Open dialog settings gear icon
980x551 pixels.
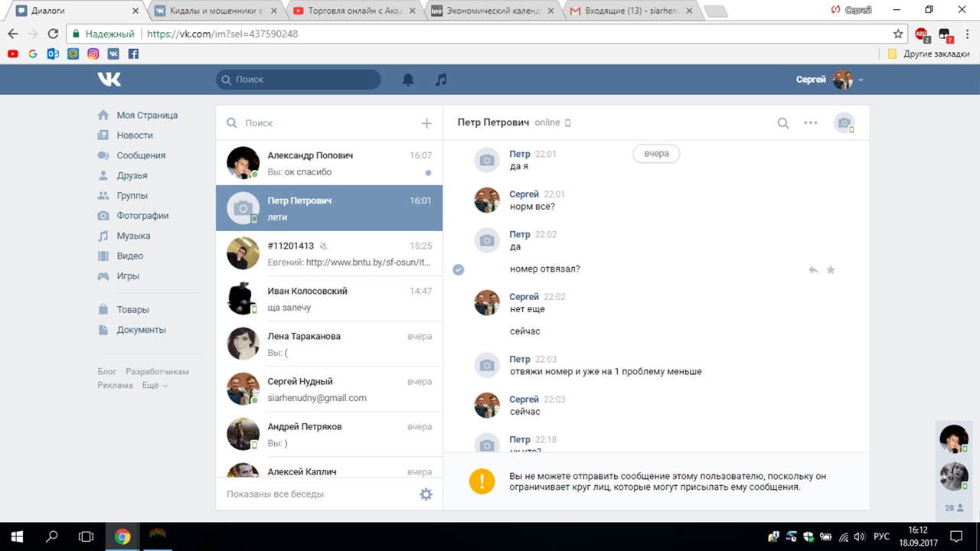click(426, 494)
